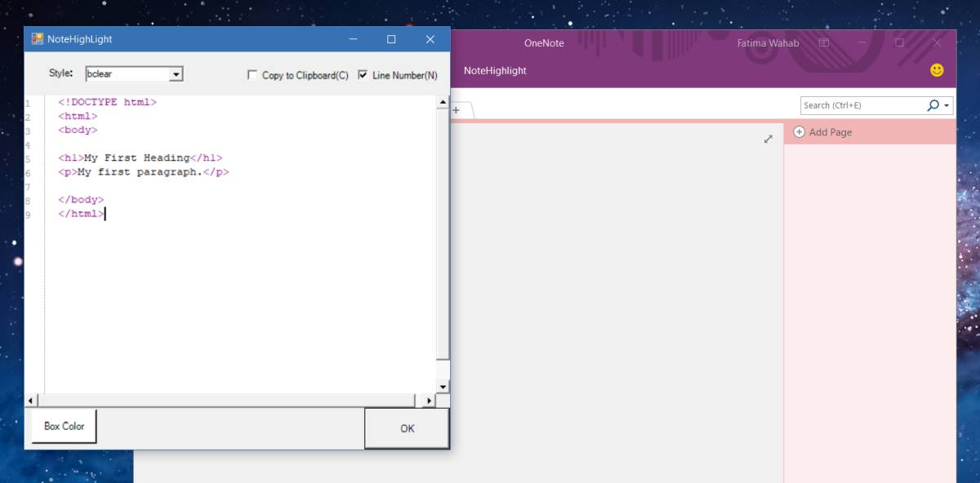980x483 pixels.
Task: Click the horizontal scrollbar left arrow
Action: click(33, 401)
